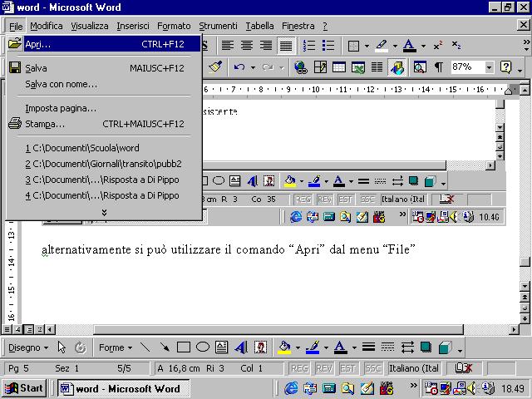The width and height of the screenshot is (532, 399).
Task: Open the Tables and Borders tool
Action: pyautogui.click(x=320, y=67)
